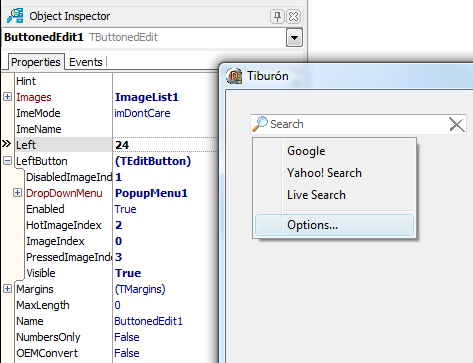The height and width of the screenshot is (363, 473).
Task: Click the imDontCare value
Action: point(142,113)
